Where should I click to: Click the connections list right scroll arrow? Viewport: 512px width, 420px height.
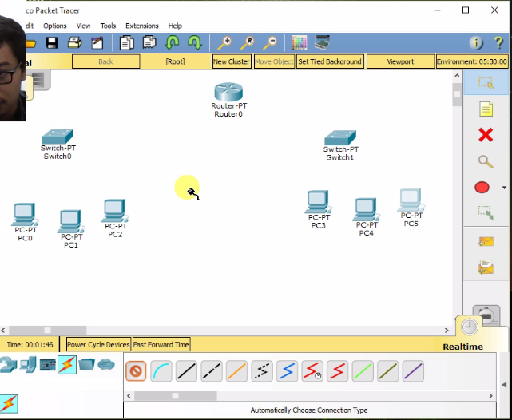click(490, 396)
